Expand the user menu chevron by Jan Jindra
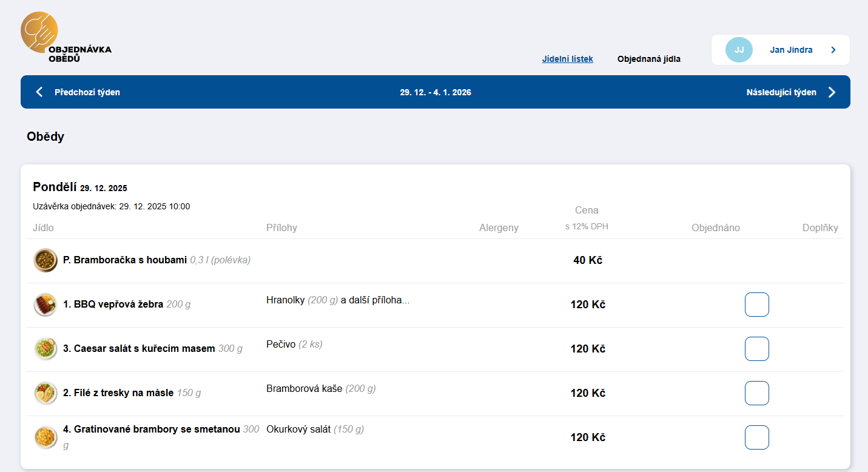The height and width of the screenshot is (472, 868). [x=833, y=50]
